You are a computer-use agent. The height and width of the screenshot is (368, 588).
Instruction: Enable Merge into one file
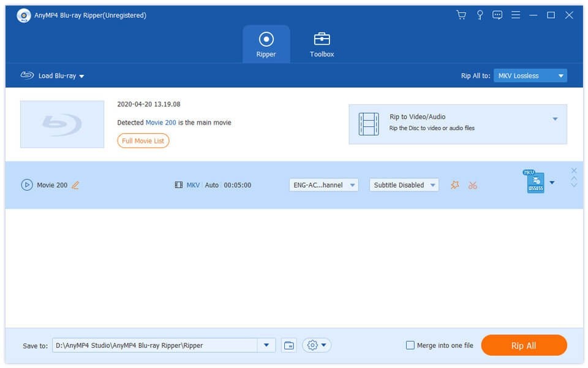409,345
